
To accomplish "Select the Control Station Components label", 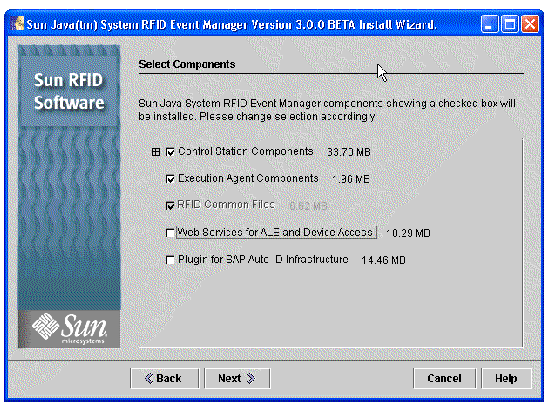I will (x=245, y=151).
